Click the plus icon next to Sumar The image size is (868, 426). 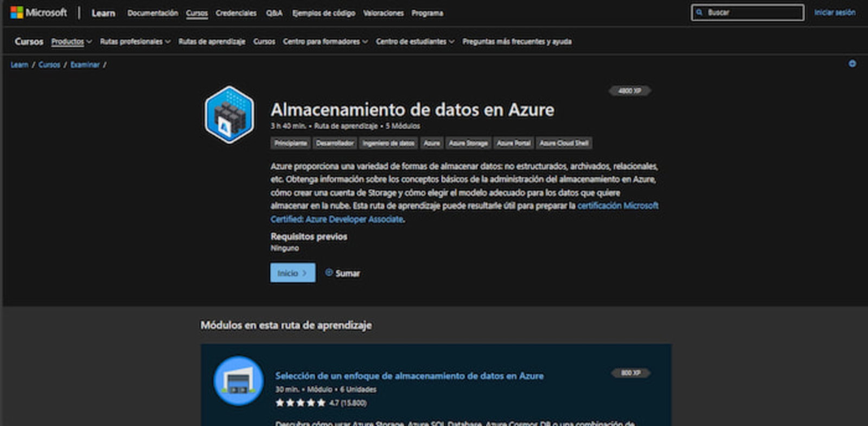[329, 273]
